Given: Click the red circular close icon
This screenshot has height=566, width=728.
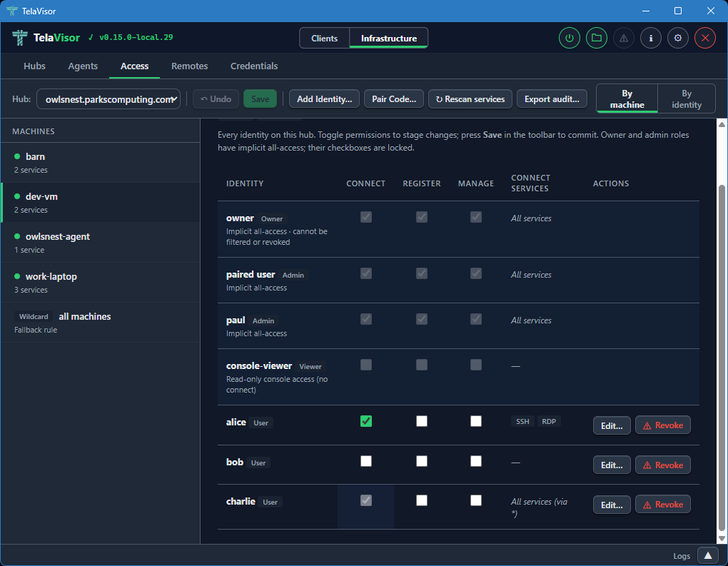Looking at the screenshot, I should pos(705,38).
